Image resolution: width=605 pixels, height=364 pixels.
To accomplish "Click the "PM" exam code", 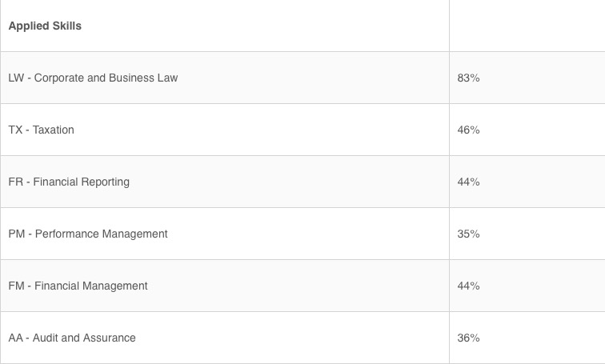I will (16, 234).
